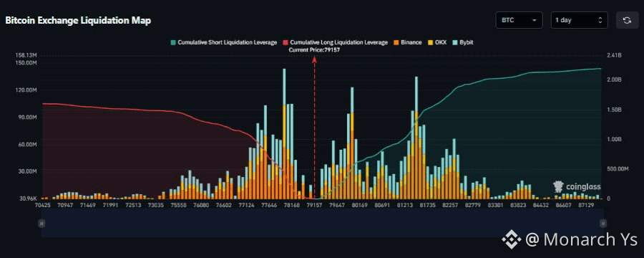
Task: Click the 75558 x-axis price label
Action: pos(179,204)
